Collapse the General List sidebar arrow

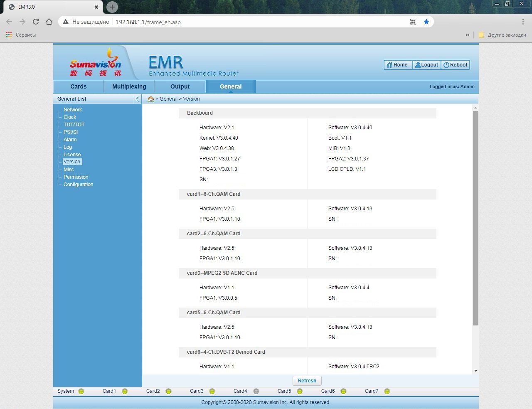(137, 99)
